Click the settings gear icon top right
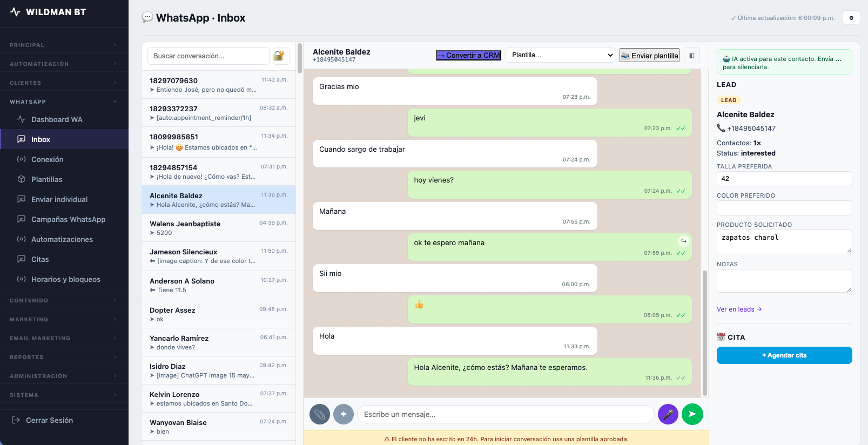Screen dimensions: 868x445 click(851, 18)
